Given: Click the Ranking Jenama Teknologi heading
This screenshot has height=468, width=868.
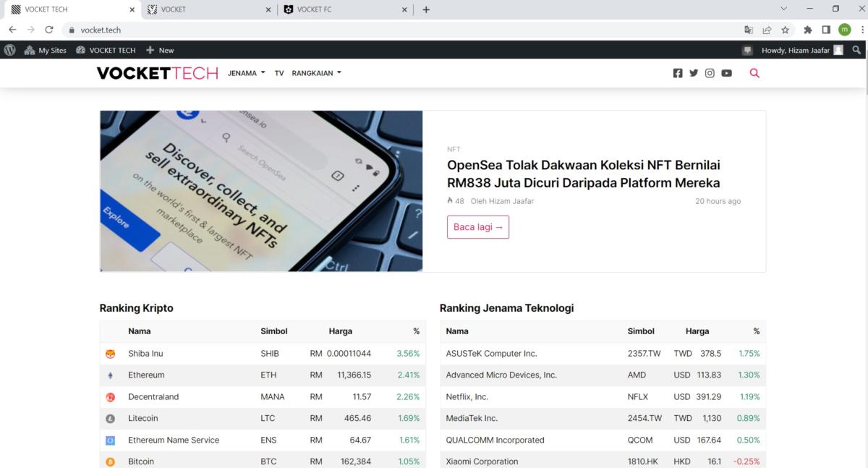Looking at the screenshot, I should tap(506, 308).
